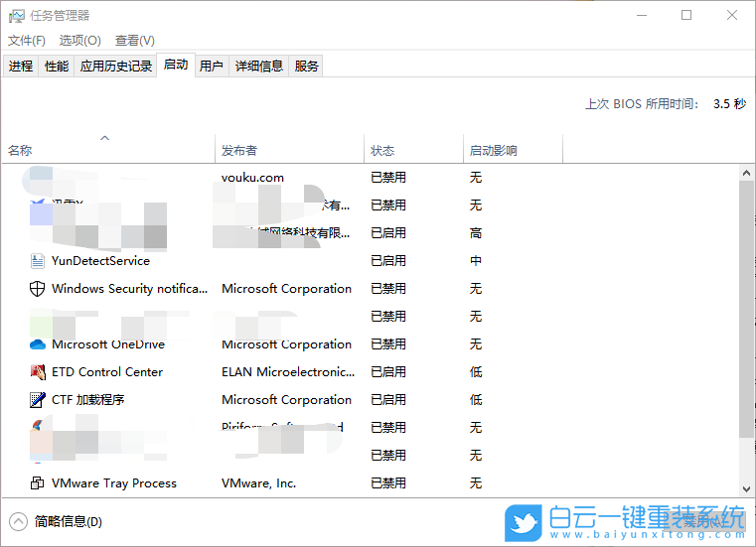The width and height of the screenshot is (756, 547).
Task: Switch to the 应用历史记录 tab
Action: [115, 67]
